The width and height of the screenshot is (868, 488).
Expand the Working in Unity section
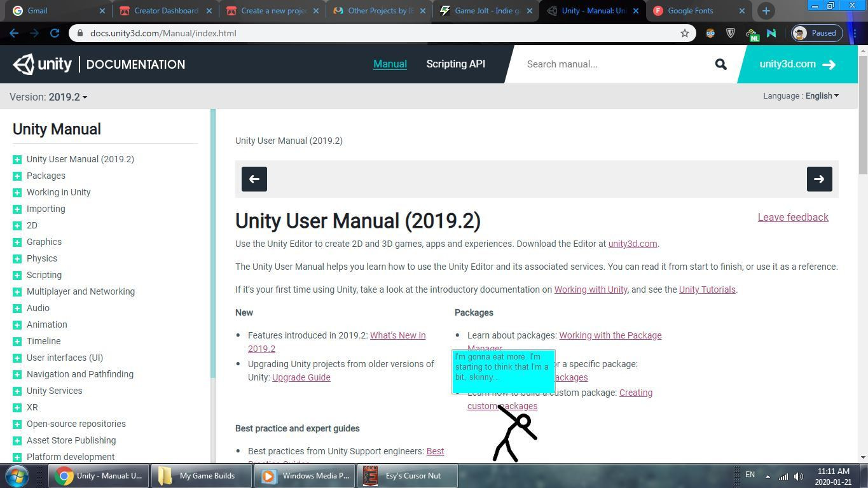[17, 192]
